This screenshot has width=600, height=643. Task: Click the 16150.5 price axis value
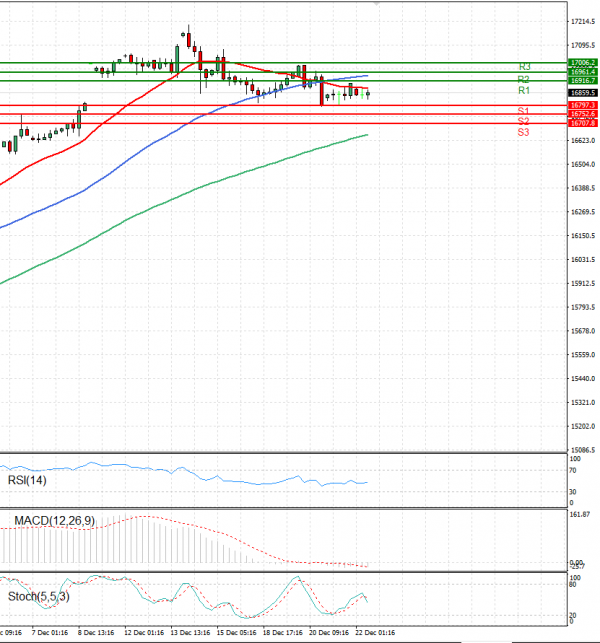(583, 236)
